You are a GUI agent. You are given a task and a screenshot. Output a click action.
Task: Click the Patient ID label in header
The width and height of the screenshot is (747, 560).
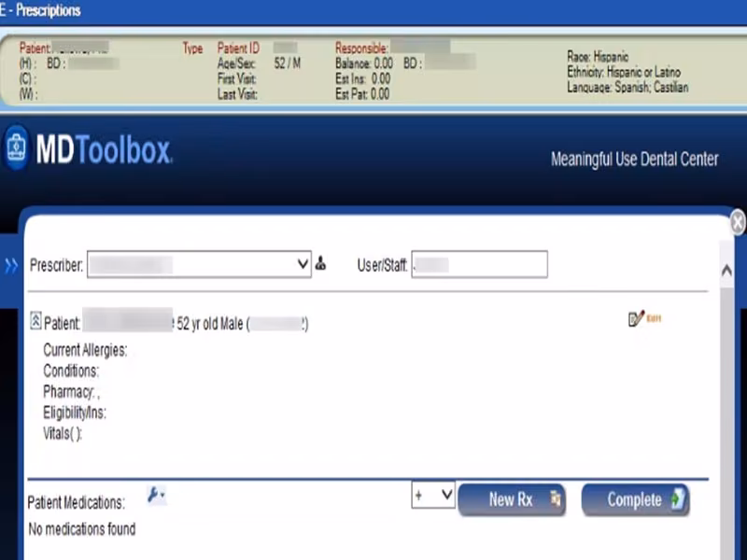pyautogui.click(x=238, y=49)
